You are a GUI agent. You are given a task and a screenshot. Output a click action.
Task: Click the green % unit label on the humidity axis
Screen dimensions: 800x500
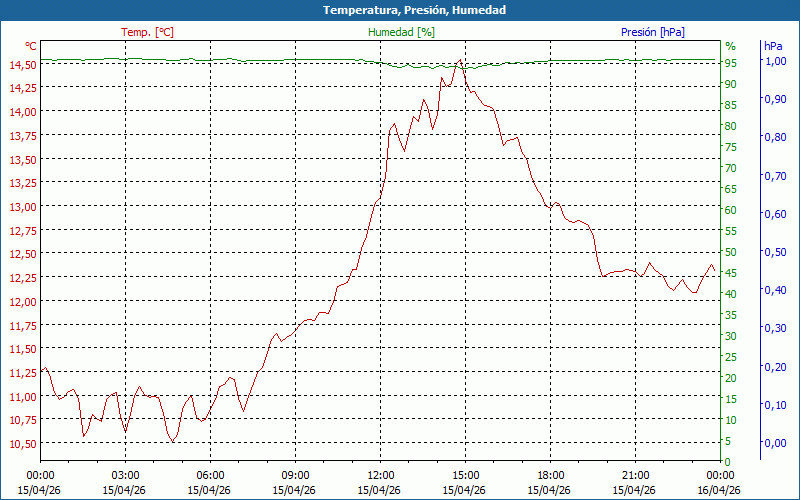[730, 46]
